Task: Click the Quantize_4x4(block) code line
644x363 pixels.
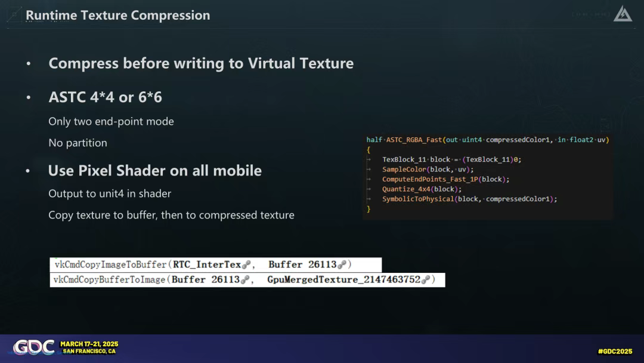Action: 422,189
